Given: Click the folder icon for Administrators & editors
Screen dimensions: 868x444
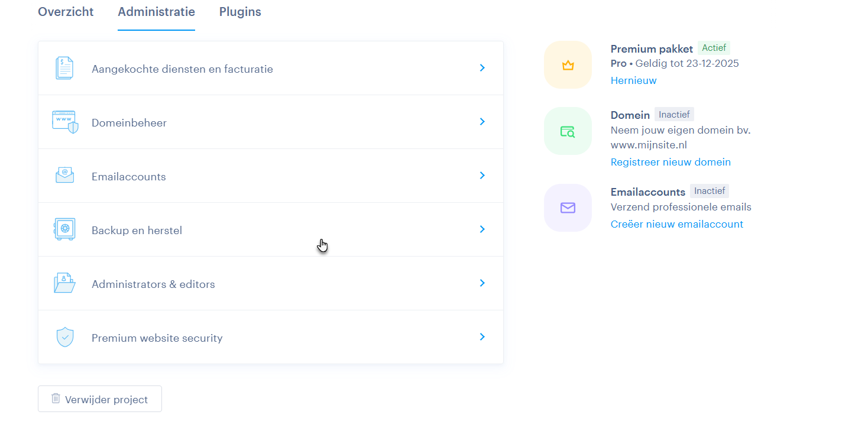Looking at the screenshot, I should (64, 283).
